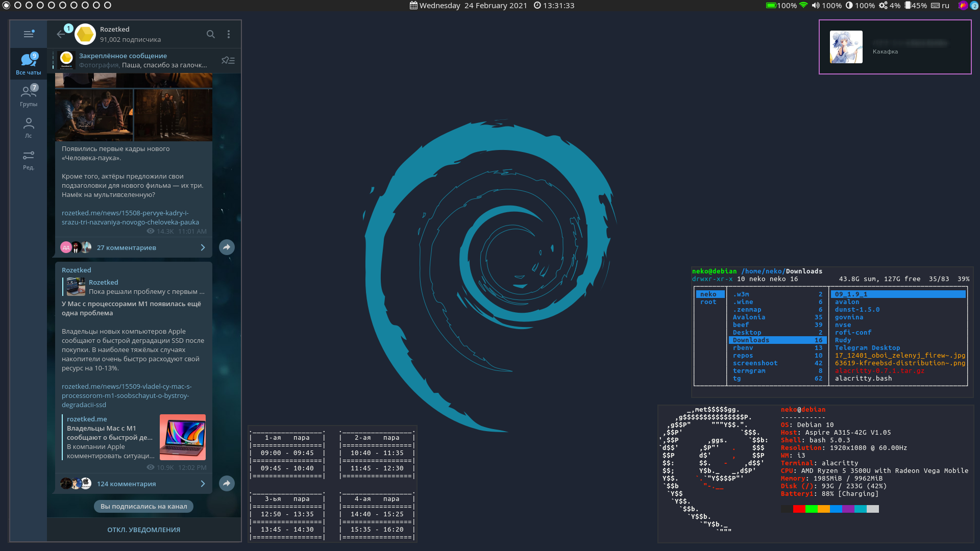This screenshot has width=980, height=551.
Task: Share the Spider-Man post via arrow
Action: [227, 247]
